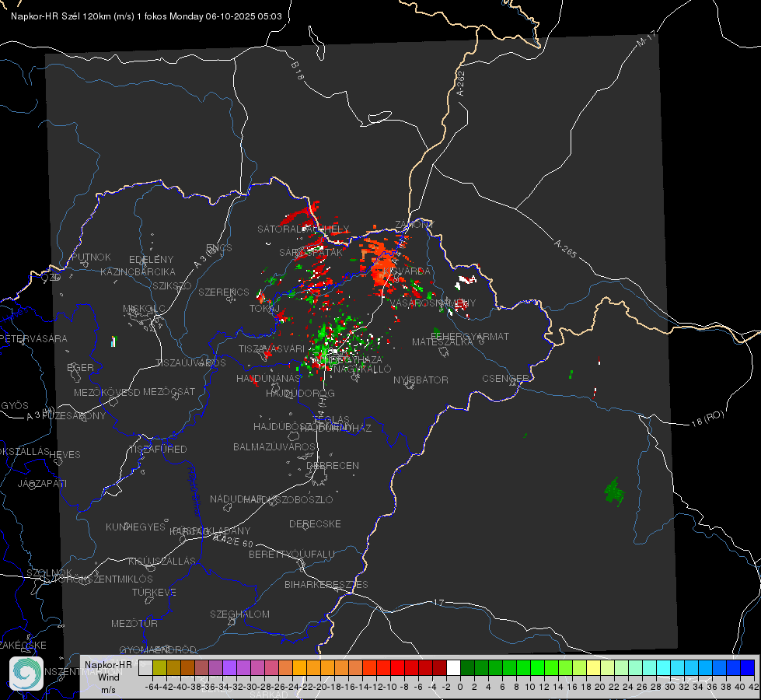Click the BERETTYÓÚJFALU town label
The height and width of the screenshot is (700, 761).
tap(291, 554)
